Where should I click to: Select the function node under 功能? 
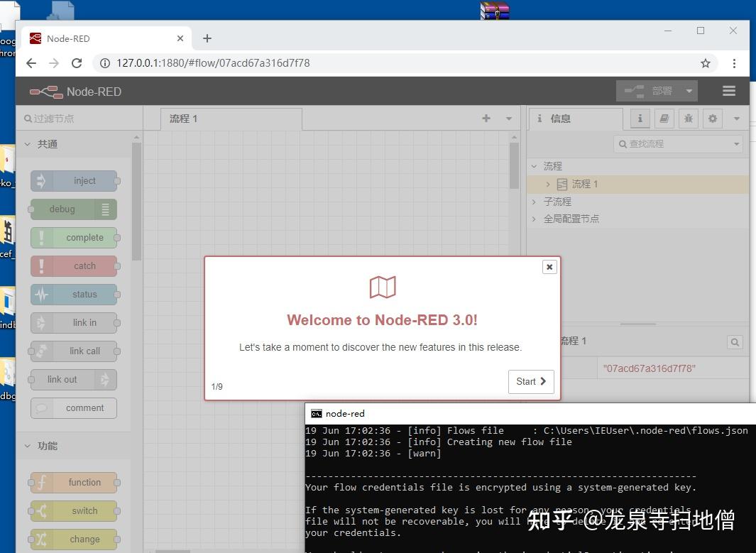click(x=74, y=482)
